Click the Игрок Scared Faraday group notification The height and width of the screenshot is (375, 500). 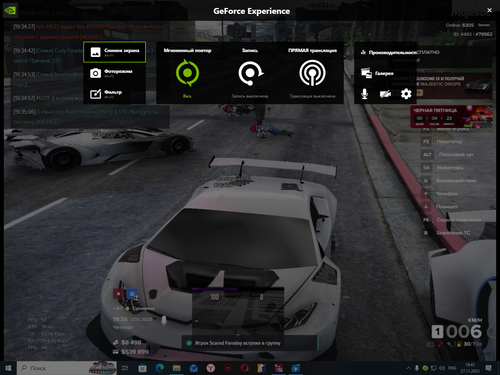click(249, 343)
